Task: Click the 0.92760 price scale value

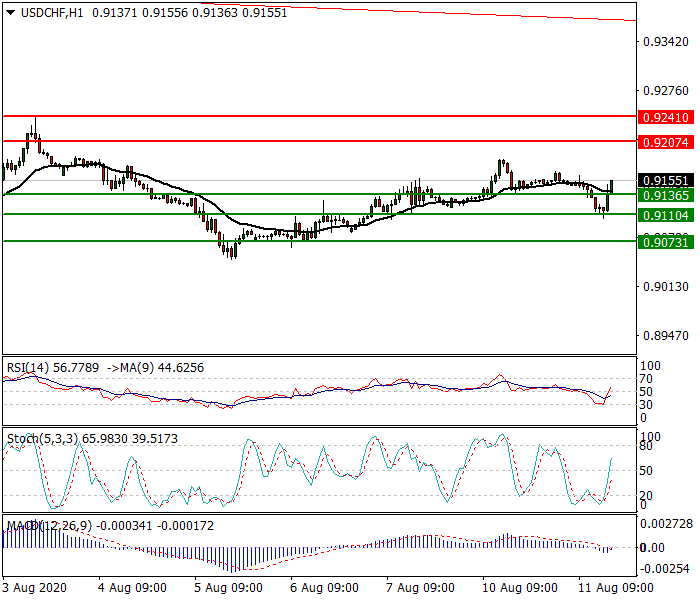Action: tap(666, 91)
